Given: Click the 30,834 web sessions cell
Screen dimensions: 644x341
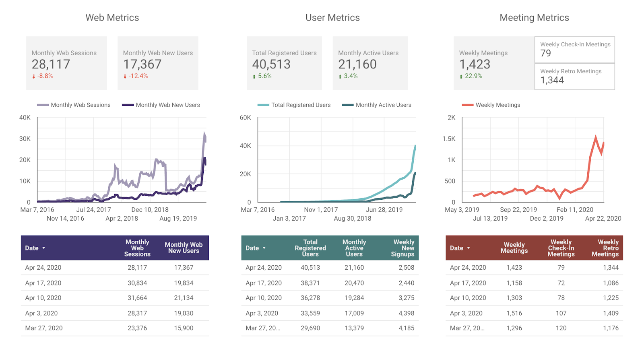Looking at the screenshot, I should point(137,283).
